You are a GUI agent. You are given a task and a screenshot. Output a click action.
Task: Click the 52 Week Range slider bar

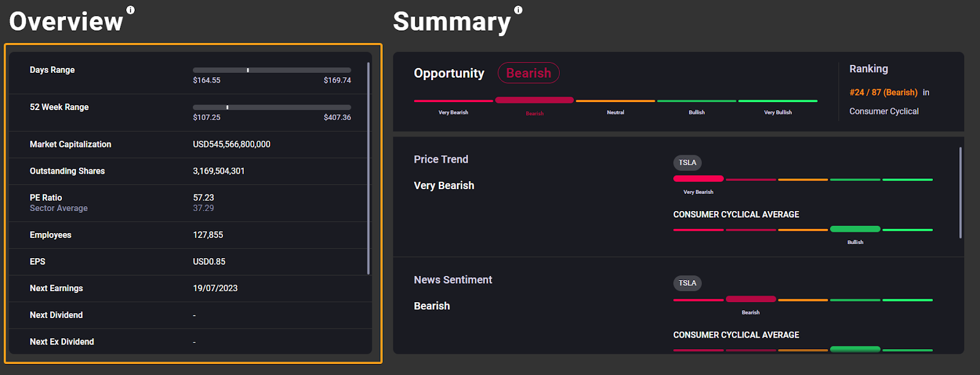coord(271,108)
